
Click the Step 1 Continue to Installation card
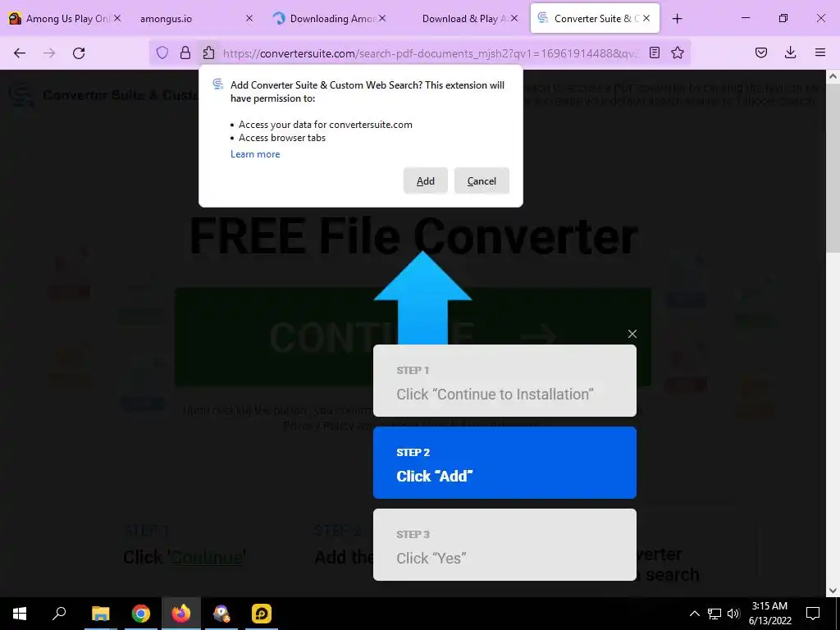(x=504, y=381)
